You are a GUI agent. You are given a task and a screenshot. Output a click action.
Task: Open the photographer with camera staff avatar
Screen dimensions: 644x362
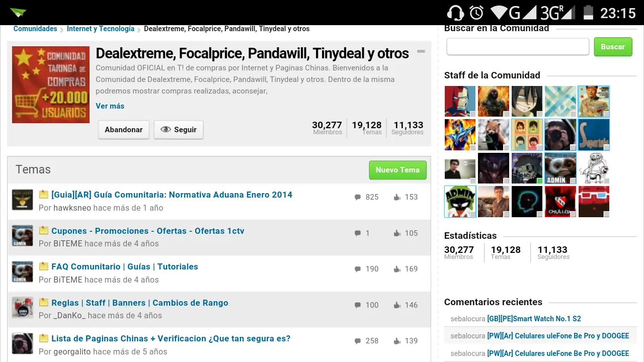click(x=560, y=135)
